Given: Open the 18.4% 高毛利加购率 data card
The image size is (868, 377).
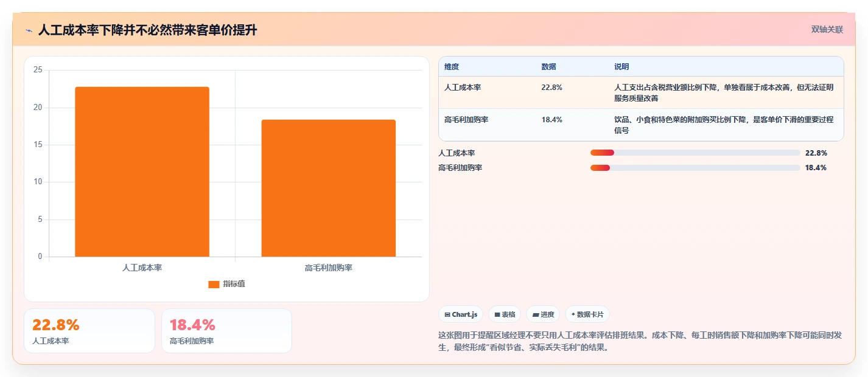Looking at the screenshot, I should tap(226, 331).
